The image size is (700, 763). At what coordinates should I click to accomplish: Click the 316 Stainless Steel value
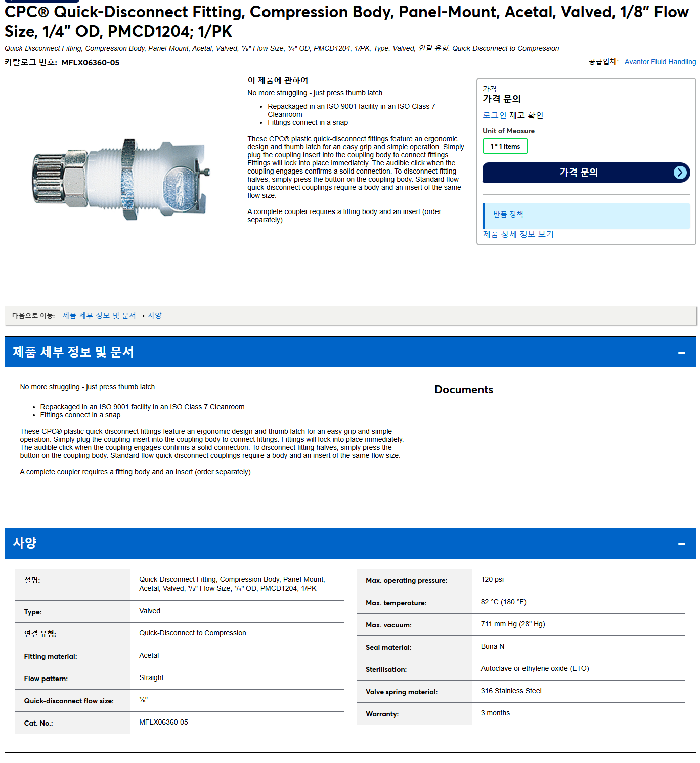click(511, 691)
